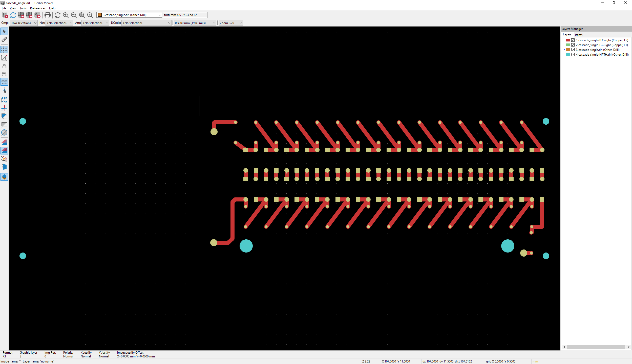The height and width of the screenshot is (364, 632).
Task: Open the grid size 0.5000 mm dropdown
Action: click(x=195, y=23)
